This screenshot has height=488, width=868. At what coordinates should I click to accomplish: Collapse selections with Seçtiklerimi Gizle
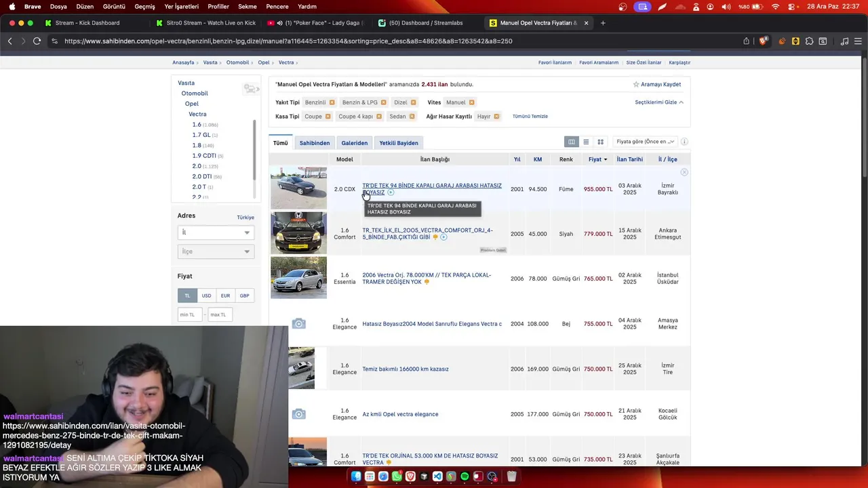point(659,102)
